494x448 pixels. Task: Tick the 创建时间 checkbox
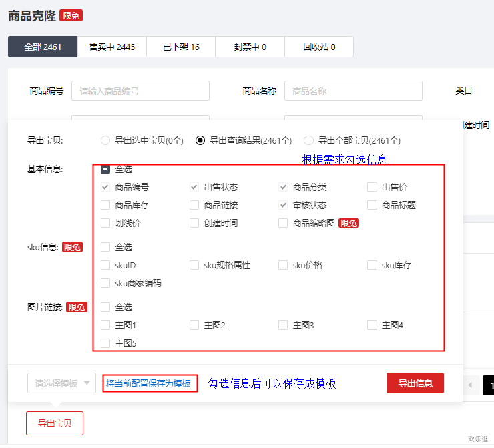tap(194, 223)
